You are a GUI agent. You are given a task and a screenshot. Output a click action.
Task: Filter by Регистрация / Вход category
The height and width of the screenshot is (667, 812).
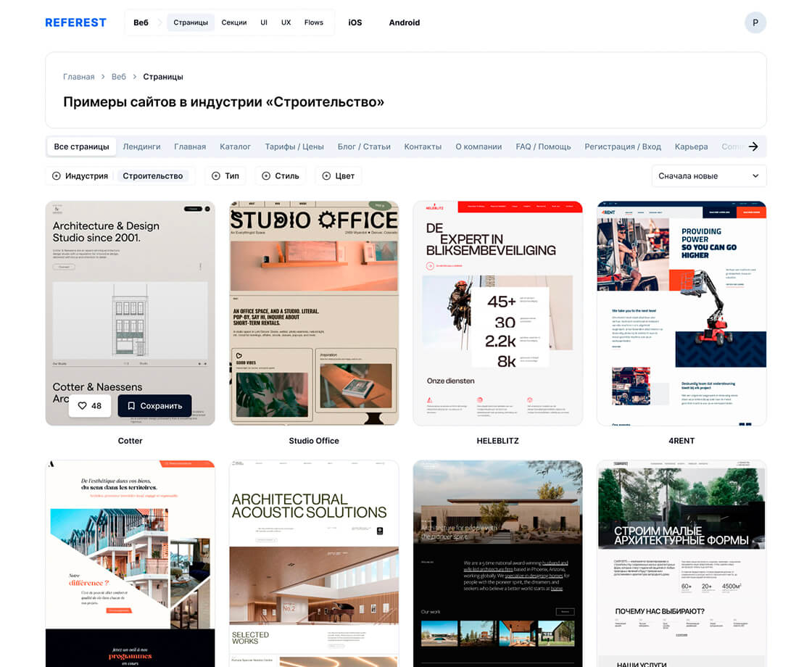623,146
